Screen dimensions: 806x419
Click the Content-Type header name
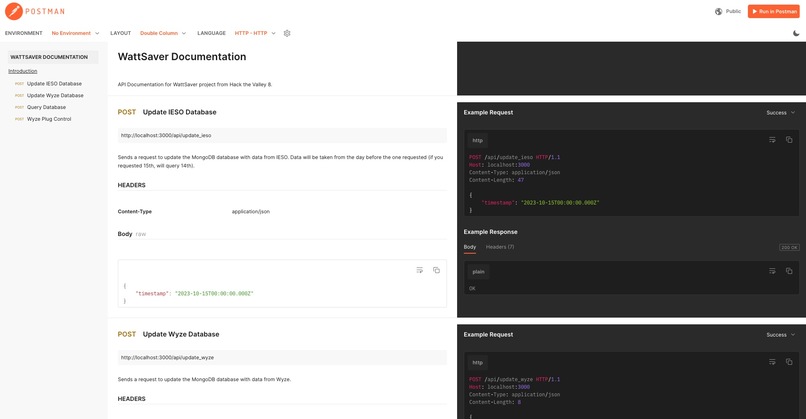pos(135,212)
